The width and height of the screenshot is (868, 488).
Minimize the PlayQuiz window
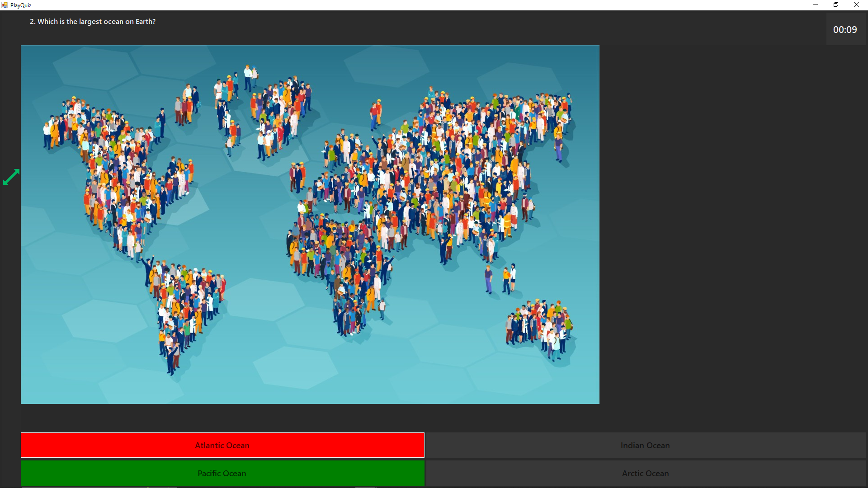(x=816, y=5)
